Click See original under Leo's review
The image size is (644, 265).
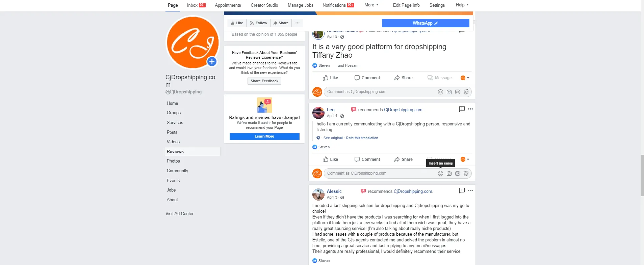tap(333, 138)
